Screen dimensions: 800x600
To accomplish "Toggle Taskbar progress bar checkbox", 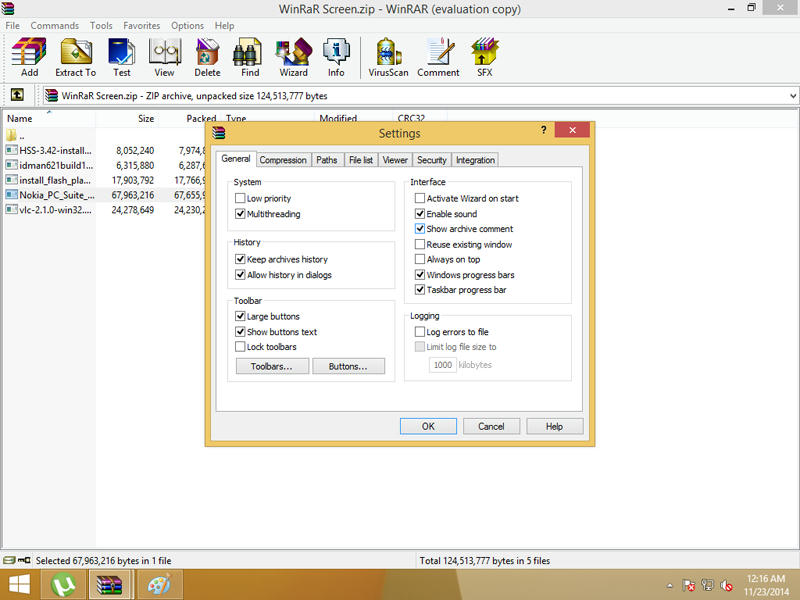I will coord(420,289).
